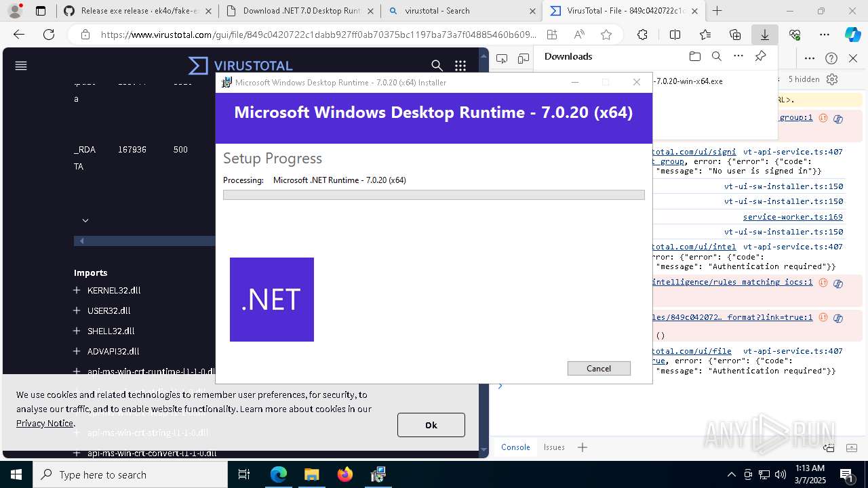Open a new browser tab
The height and width of the screenshot is (488, 868).
coord(717,11)
